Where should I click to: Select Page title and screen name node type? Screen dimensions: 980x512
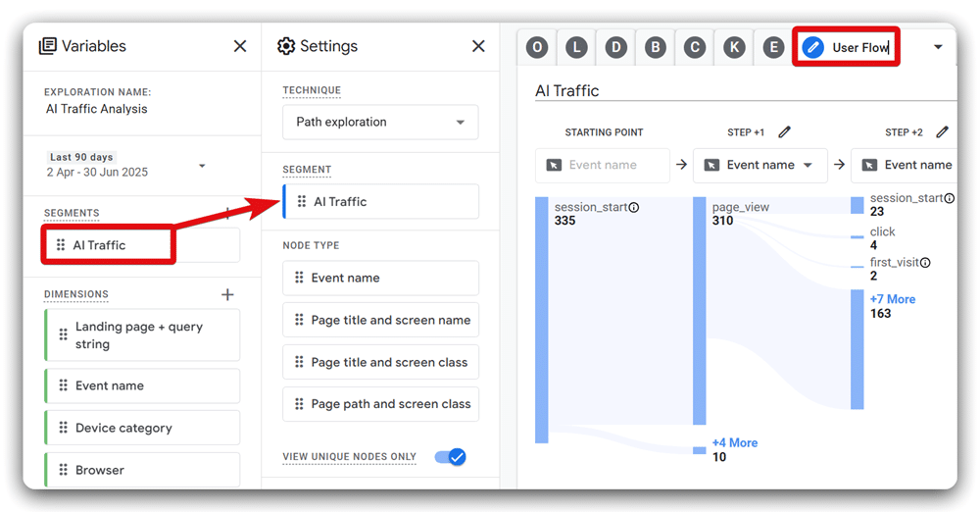(x=380, y=320)
